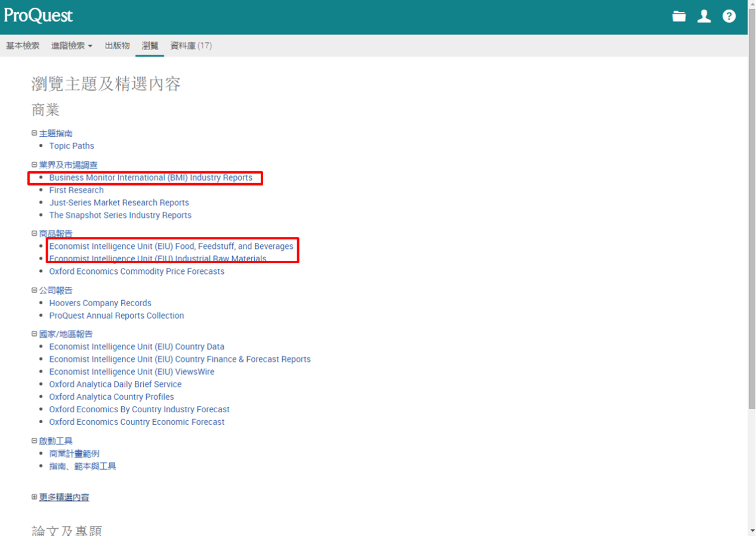Open the My Research folder icon
The width and height of the screenshot is (756, 552).
click(679, 17)
